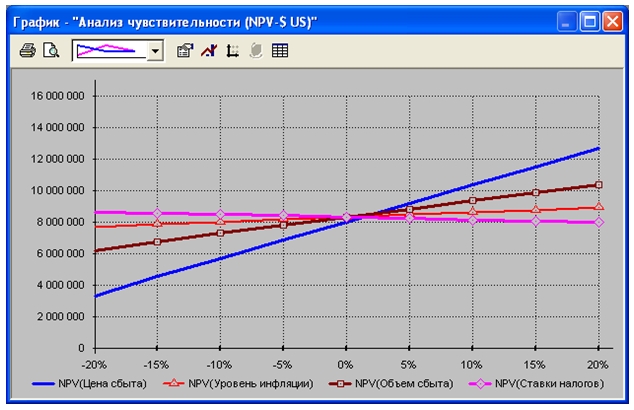This screenshot has width=634, height=410.
Task: Click the blue line legend swatch
Action: point(43,384)
